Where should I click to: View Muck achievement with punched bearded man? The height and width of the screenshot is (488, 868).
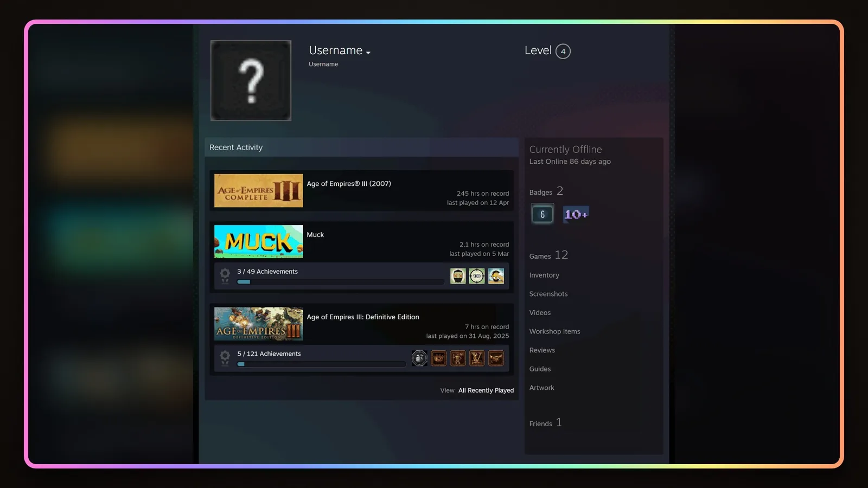click(496, 276)
